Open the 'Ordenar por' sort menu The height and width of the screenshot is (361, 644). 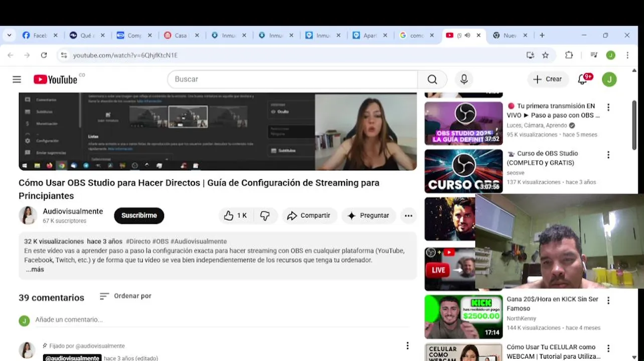[x=125, y=296]
